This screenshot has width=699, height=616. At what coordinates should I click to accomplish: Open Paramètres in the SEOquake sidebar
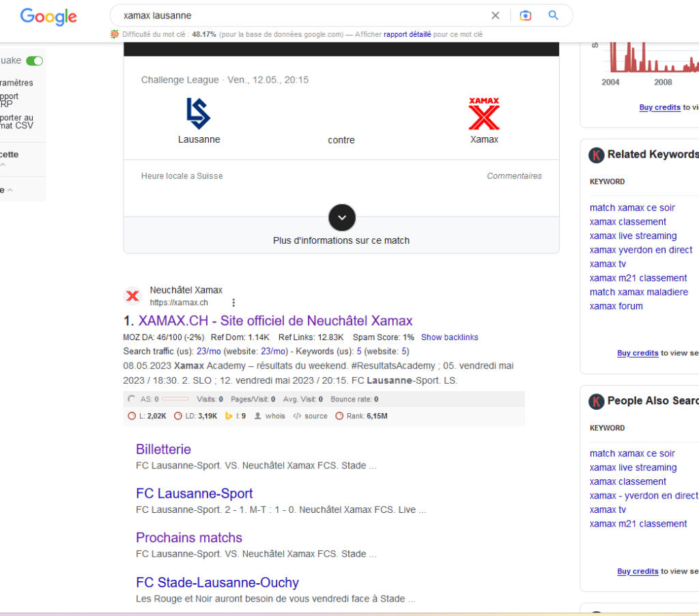coord(16,83)
